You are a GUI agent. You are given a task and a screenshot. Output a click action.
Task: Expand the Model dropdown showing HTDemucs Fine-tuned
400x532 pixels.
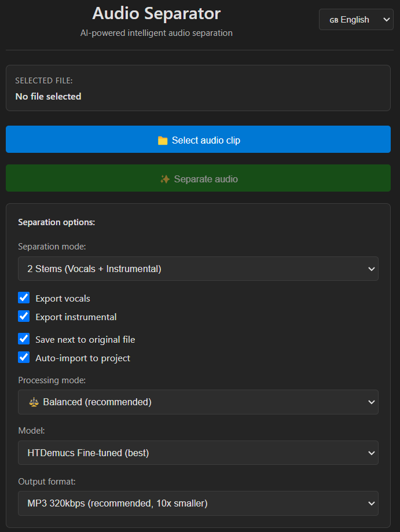click(198, 453)
